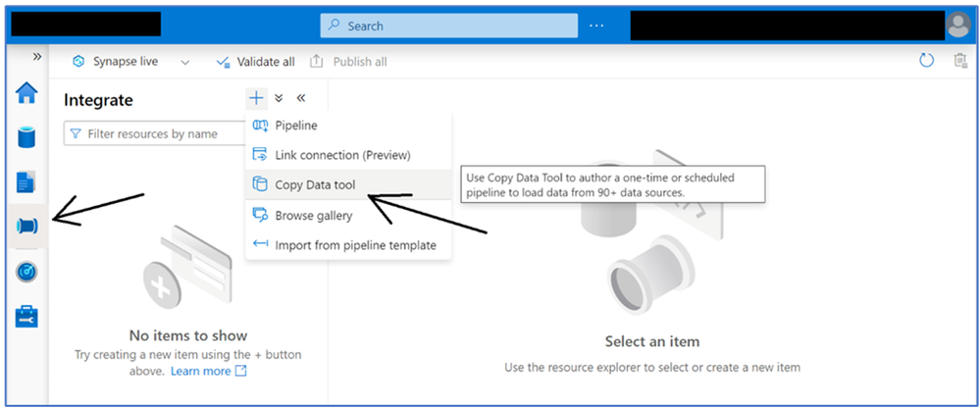Click the Integrate panel heading
This screenshot has height=408, width=980.
point(98,100)
